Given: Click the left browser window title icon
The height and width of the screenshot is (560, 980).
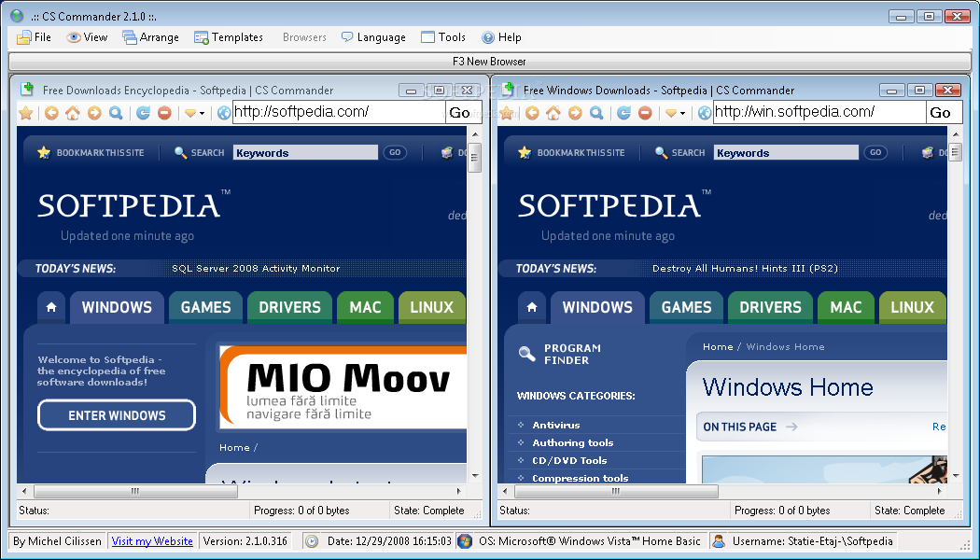Looking at the screenshot, I should [x=27, y=90].
